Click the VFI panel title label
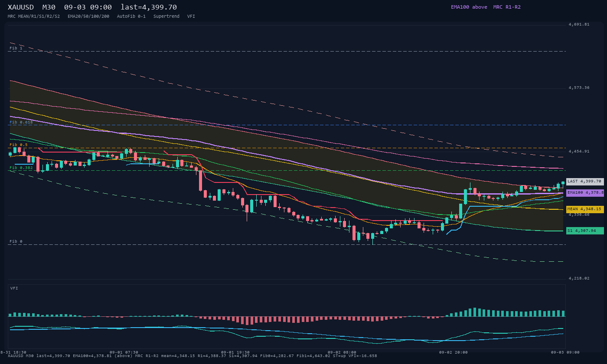This screenshot has height=364, width=607. click(x=14, y=288)
